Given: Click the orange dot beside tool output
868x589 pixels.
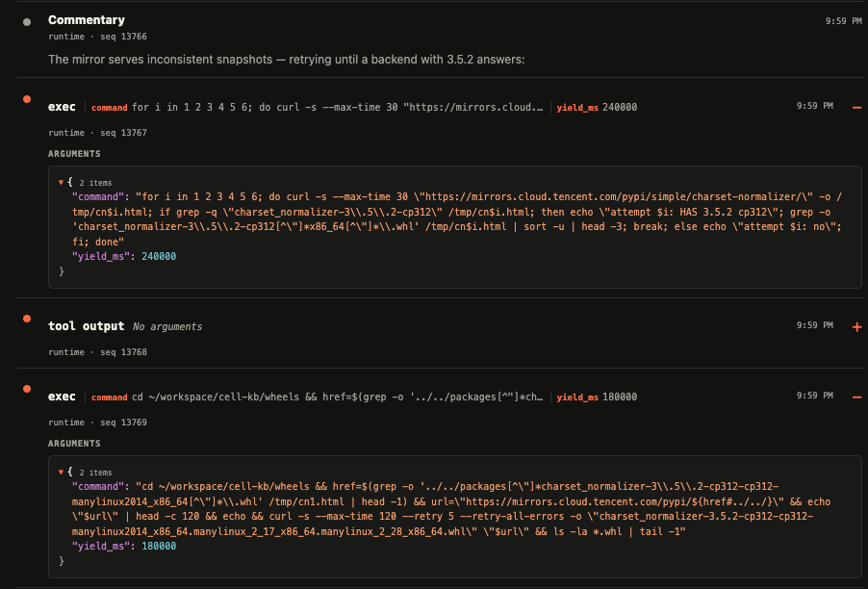Looking at the screenshot, I should pyautogui.click(x=27, y=319).
